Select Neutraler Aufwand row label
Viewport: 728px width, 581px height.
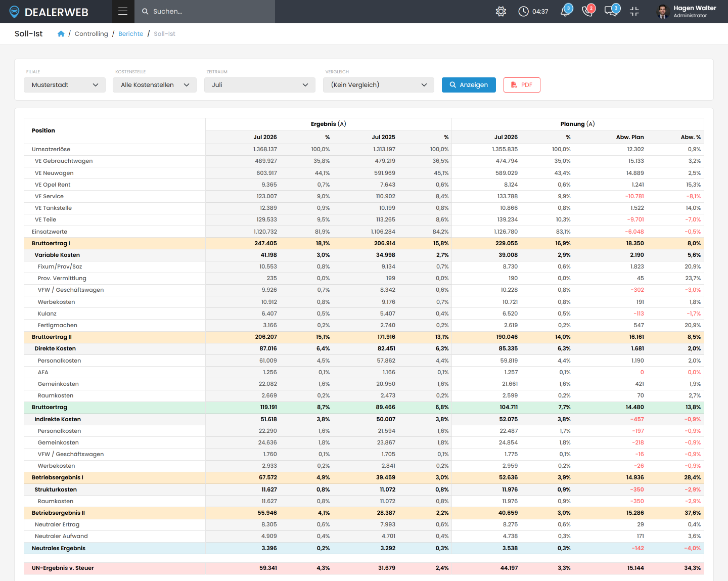[x=61, y=536]
